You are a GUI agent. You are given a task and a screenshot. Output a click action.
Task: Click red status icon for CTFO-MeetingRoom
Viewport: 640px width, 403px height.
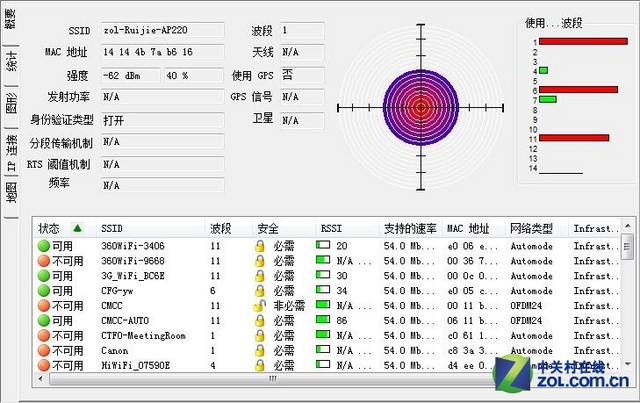pos(44,336)
